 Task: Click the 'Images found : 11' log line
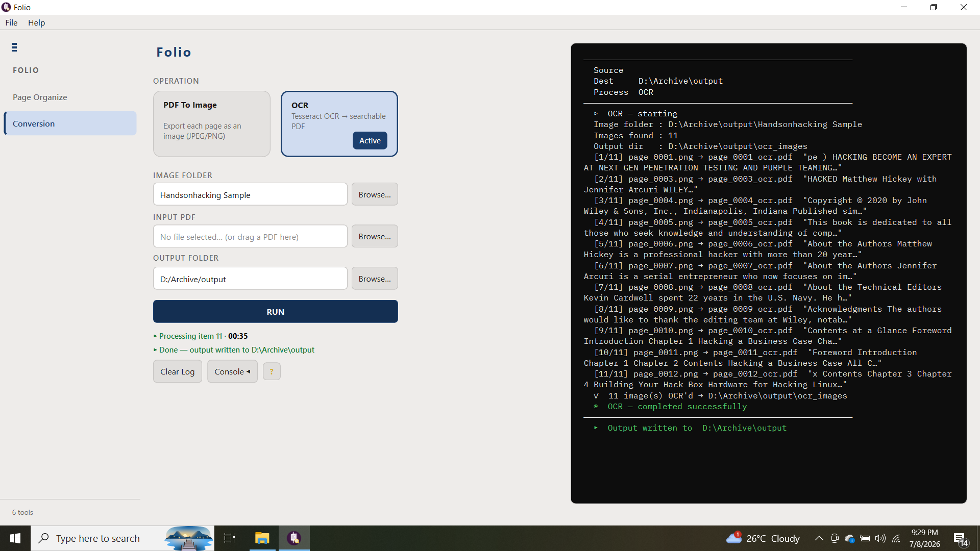635,136
